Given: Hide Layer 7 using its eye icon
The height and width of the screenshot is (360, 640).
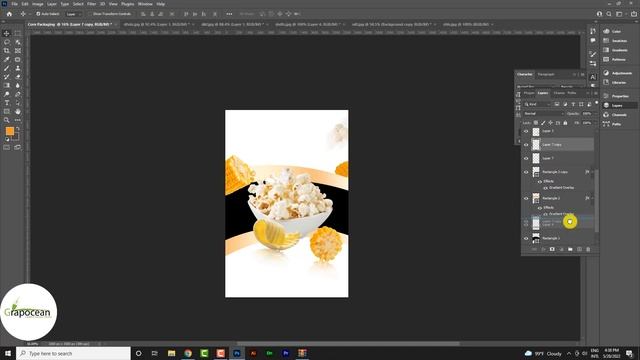Looking at the screenshot, I should click(526, 158).
